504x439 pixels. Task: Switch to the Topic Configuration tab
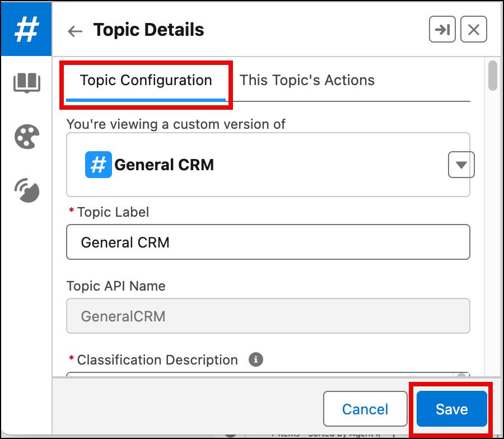(x=146, y=80)
